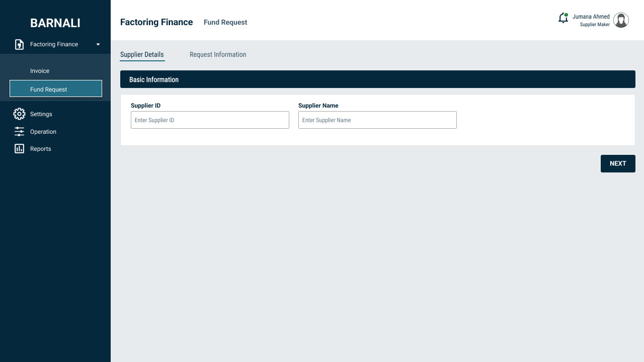Click the Supplier Maker role label
This screenshot has height=362, width=644.
point(595,25)
